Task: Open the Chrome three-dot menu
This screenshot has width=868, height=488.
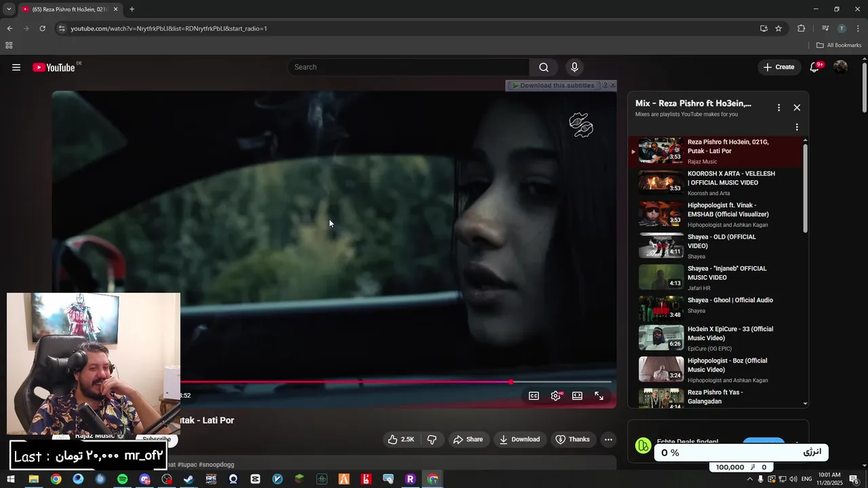Action: [859, 28]
